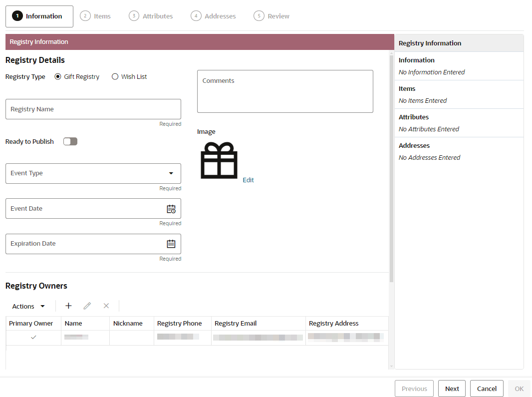Image resolution: width=532 pixels, height=397 pixels.
Task: Click the blurred owner Name cell
Action: 85,338
